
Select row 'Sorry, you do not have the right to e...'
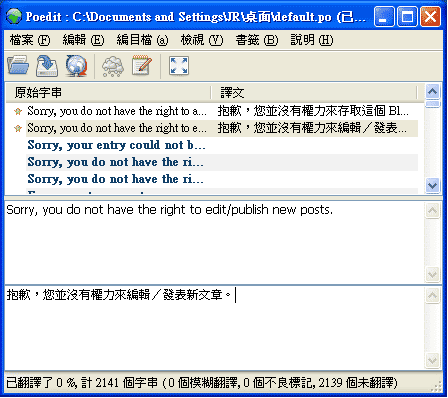[212, 128]
